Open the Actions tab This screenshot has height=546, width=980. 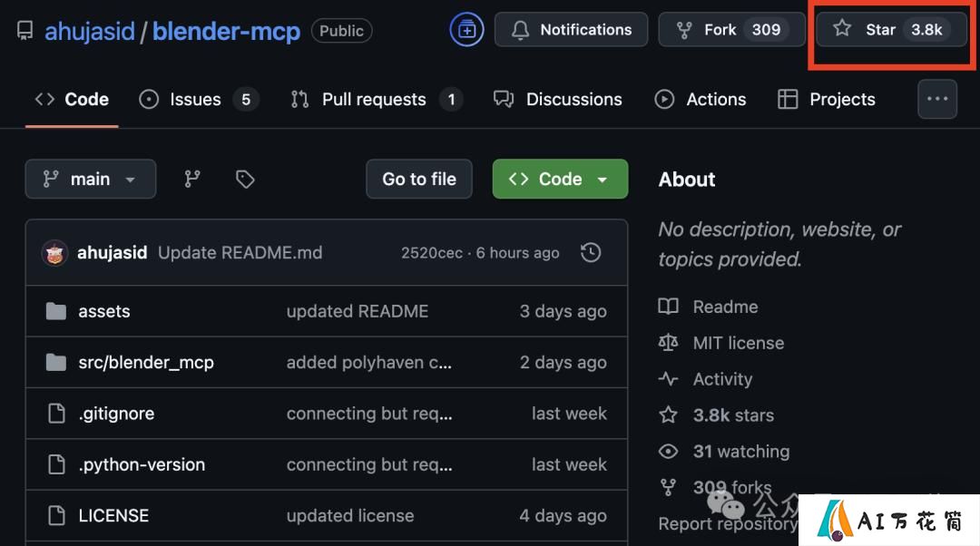click(x=700, y=100)
